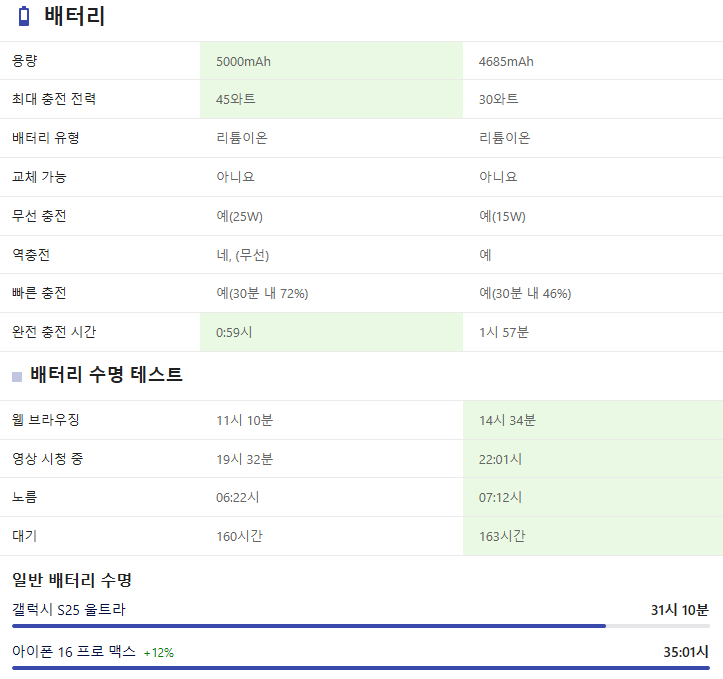Click the battery icon beside 배터리 heading
The height and width of the screenshot is (679, 723).
click(24, 16)
